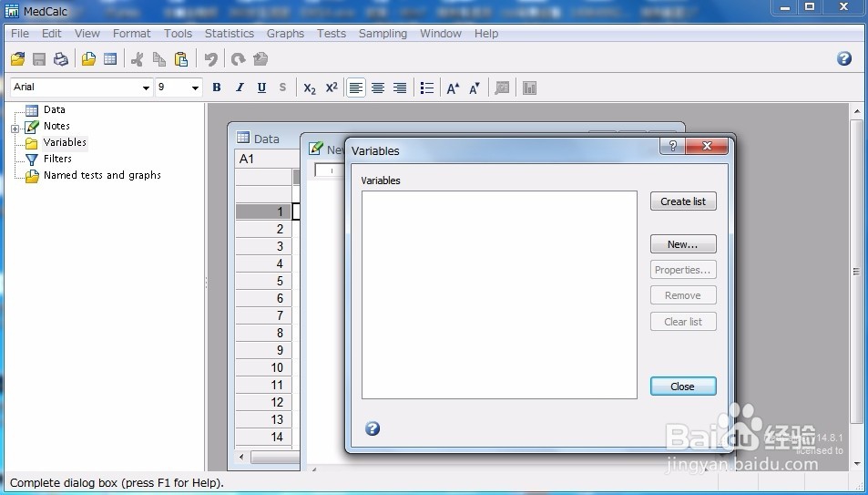Viewport: 868px width, 495px height.
Task: Close Variables dialog with red X
Action: coord(707,146)
